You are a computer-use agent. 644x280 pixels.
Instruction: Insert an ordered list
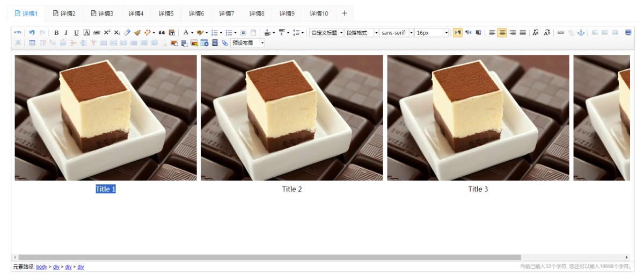214,33
